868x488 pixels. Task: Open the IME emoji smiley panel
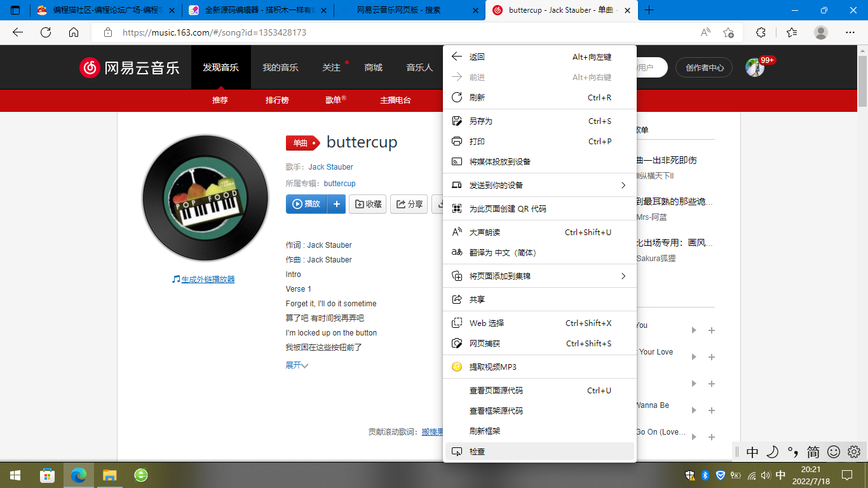834,452
